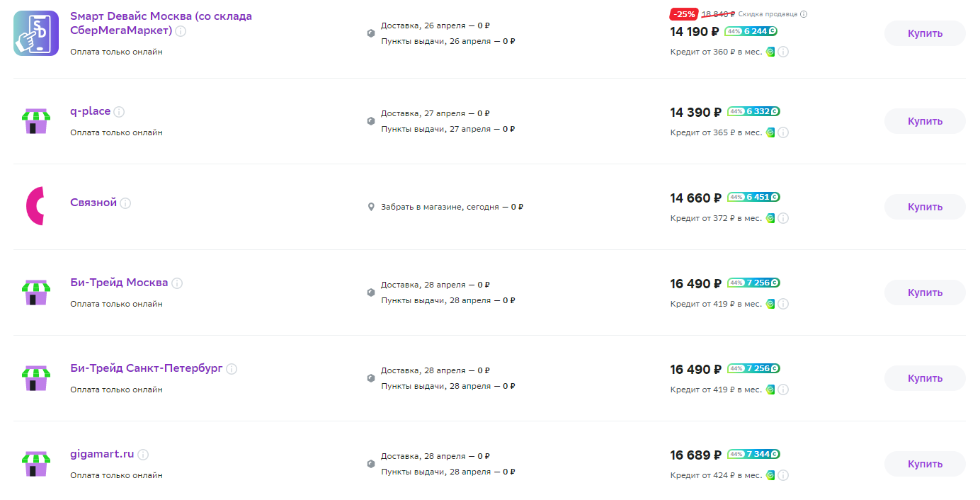Viewport: 980px width, 500px height.
Task: Open Би-Трейд Москва seller link
Action: (x=119, y=283)
